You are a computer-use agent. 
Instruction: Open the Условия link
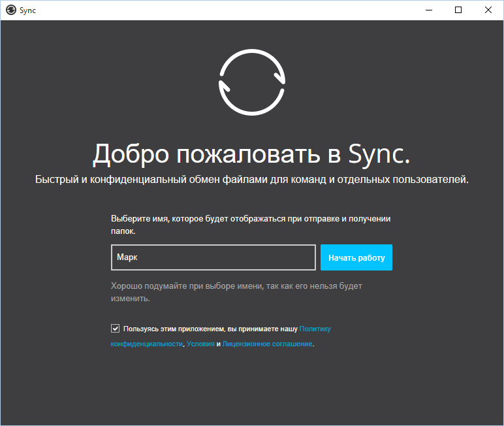pyautogui.click(x=200, y=344)
